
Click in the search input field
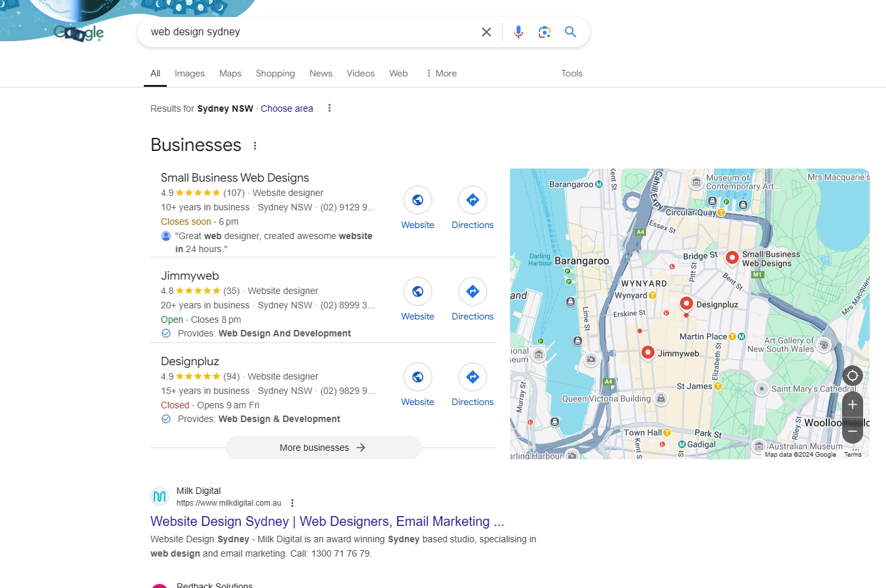coord(311,32)
